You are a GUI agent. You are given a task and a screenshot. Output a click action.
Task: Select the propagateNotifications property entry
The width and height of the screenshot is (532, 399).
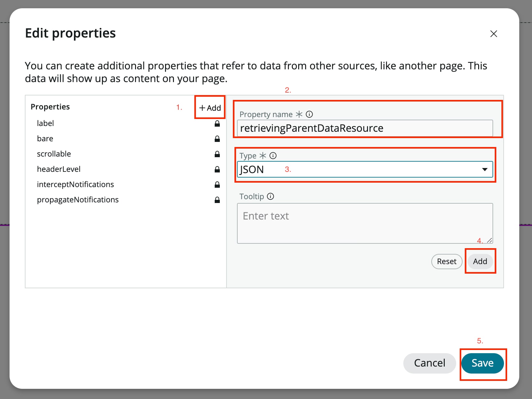(78, 200)
